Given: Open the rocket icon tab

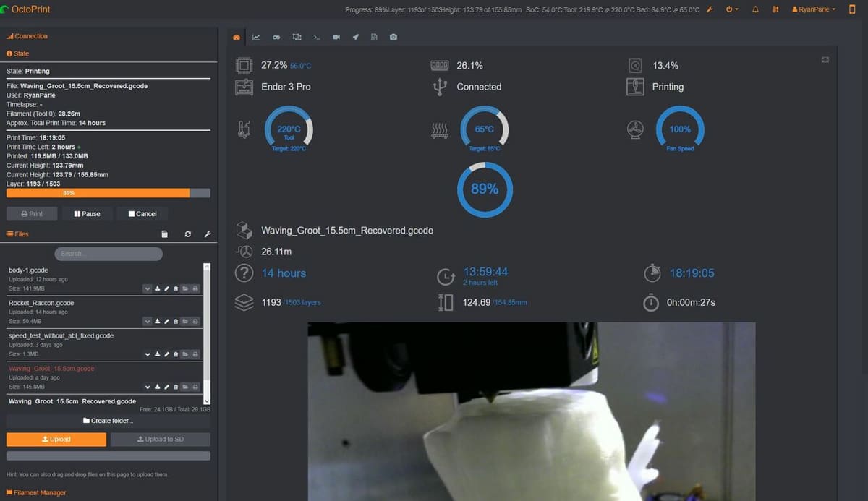Looking at the screenshot, I should pos(355,37).
